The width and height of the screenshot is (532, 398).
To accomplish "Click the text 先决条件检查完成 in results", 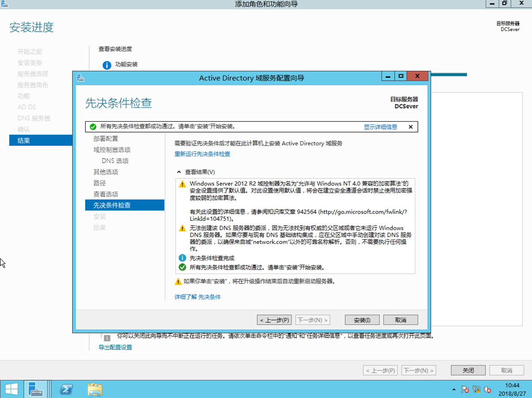I will point(212,258).
